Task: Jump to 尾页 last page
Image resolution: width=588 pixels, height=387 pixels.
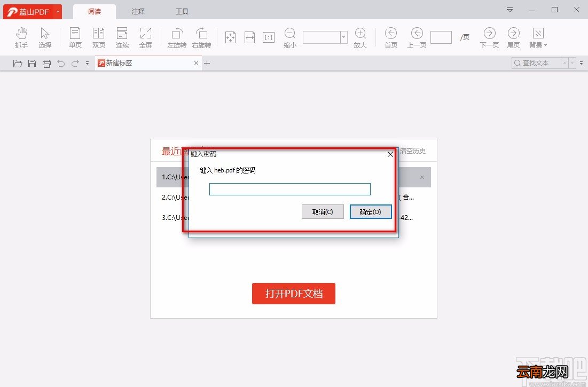Action: (513, 37)
